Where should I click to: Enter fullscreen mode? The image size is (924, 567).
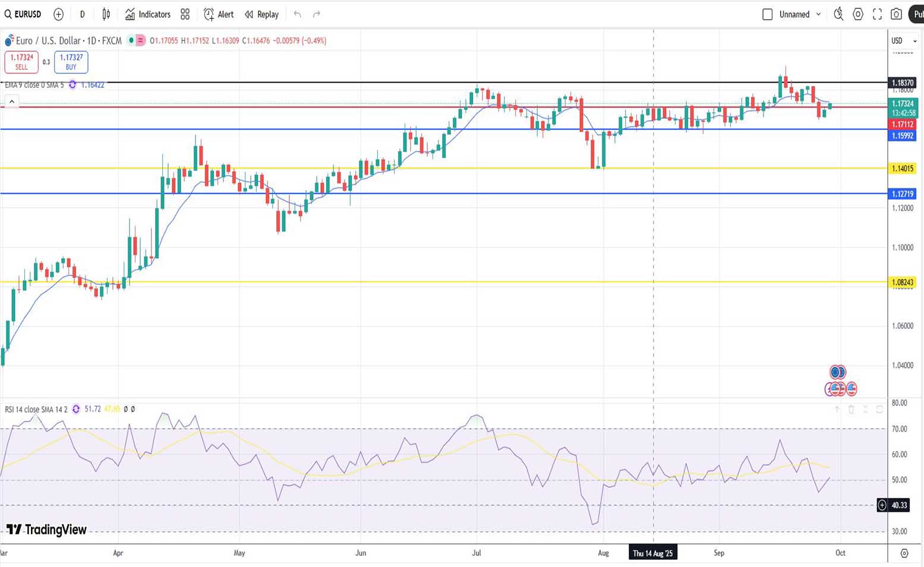click(x=877, y=14)
